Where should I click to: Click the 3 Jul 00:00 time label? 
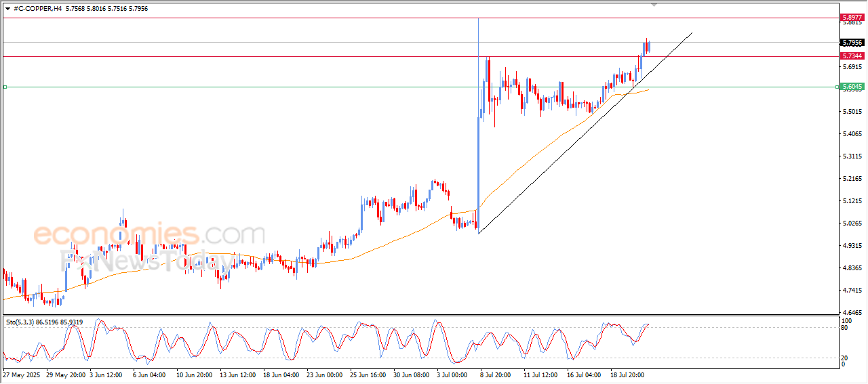(x=452, y=374)
